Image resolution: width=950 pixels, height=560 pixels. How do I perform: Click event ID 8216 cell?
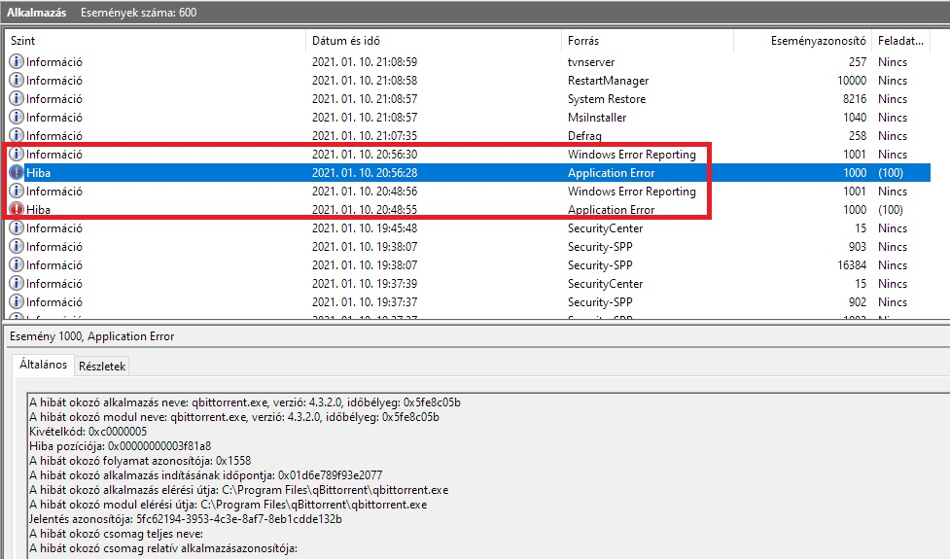[855, 99]
